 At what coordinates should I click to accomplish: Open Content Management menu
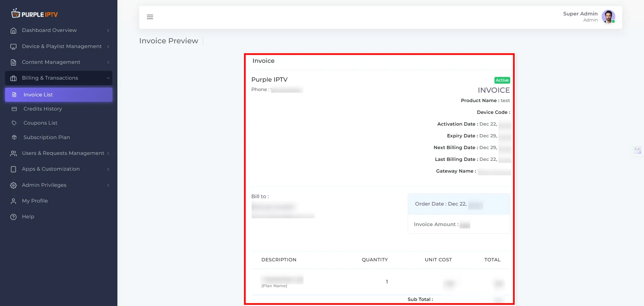pyautogui.click(x=59, y=62)
